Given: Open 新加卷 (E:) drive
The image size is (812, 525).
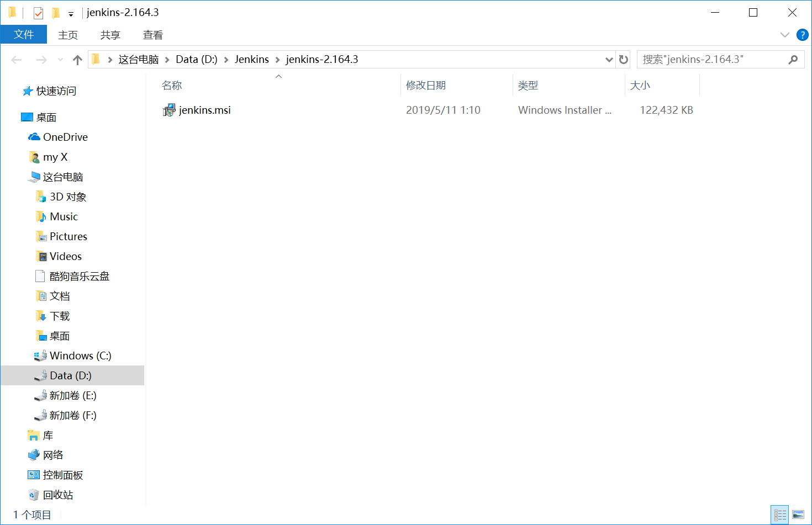Looking at the screenshot, I should tap(73, 395).
